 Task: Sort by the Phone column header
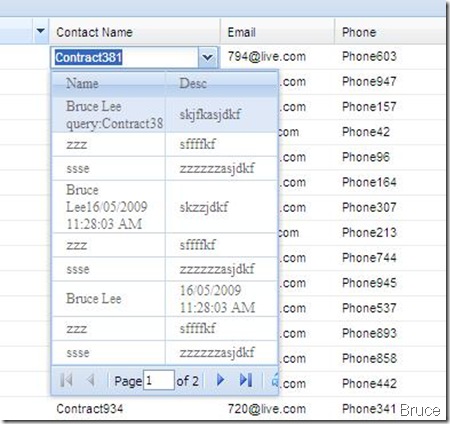[x=390, y=32]
